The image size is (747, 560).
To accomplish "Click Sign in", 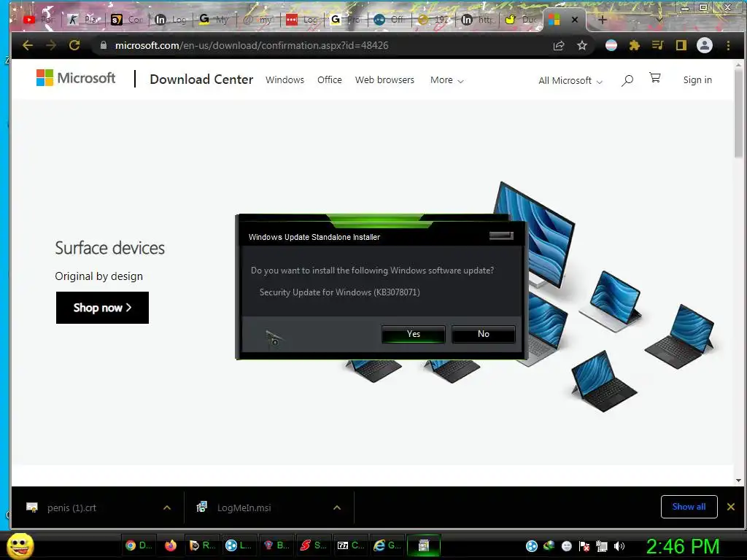I will (x=697, y=80).
